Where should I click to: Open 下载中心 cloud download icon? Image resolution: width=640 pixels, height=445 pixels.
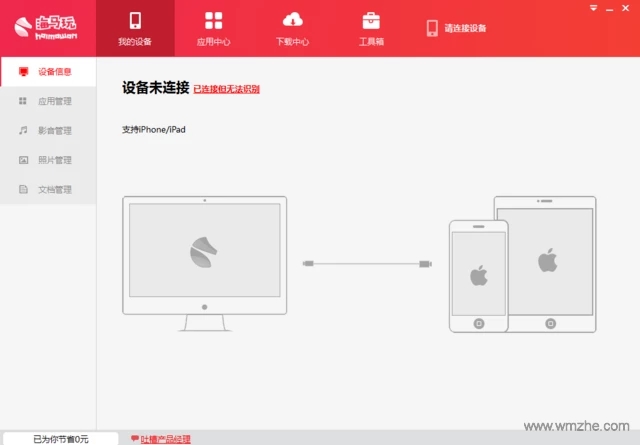[x=292, y=20]
